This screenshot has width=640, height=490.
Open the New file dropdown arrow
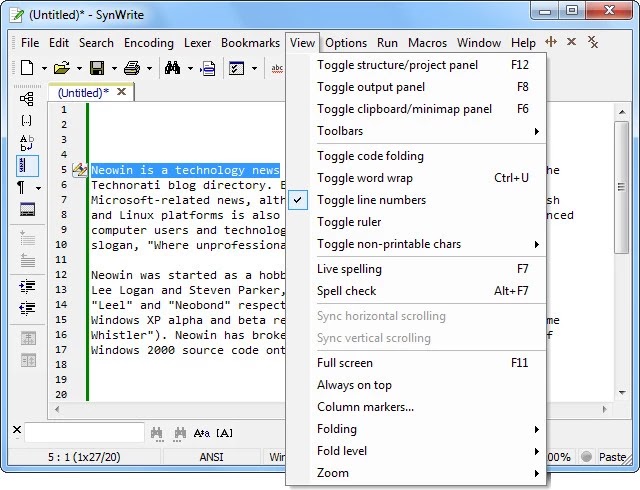[x=44, y=69]
